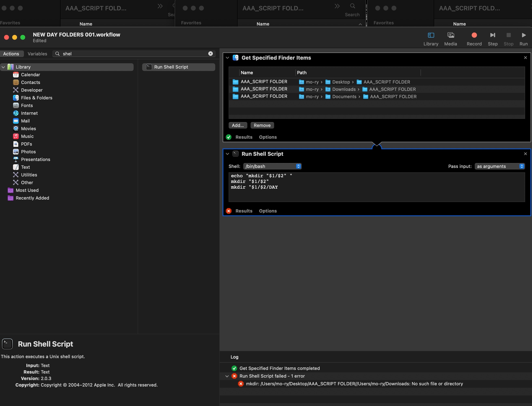532x406 pixels.
Task: Toggle Results view on Run Shell Script
Action: [x=244, y=211]
